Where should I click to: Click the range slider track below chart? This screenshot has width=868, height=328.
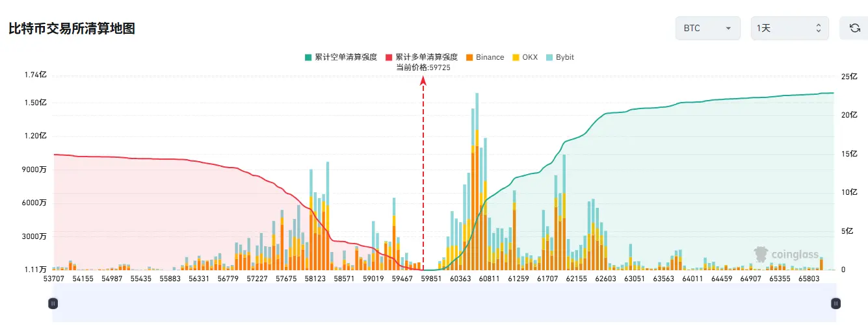click(x=445, y=303)
